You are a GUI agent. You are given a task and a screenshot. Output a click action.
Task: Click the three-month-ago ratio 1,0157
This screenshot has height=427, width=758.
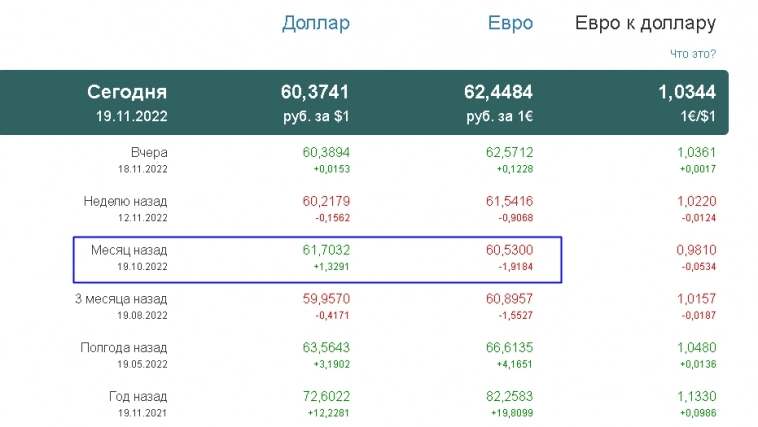pos(695,299)
